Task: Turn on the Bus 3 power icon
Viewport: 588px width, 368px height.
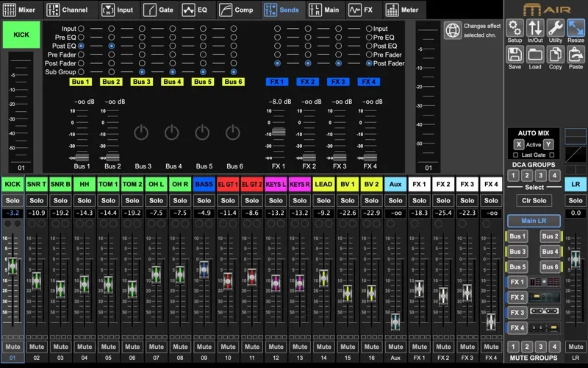Action: (141, 132)
